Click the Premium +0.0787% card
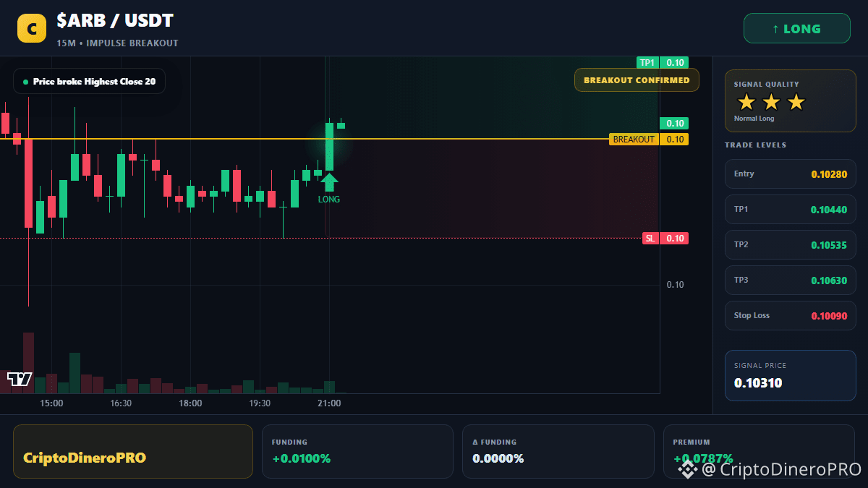This screenshot has height=488, width=868. (x=759, y=451)
